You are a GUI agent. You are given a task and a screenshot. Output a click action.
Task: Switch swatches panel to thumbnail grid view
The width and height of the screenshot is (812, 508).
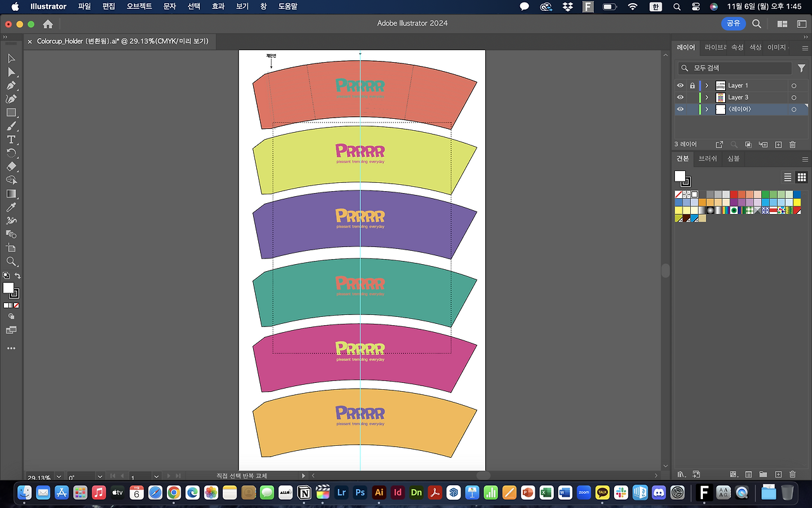802,177
